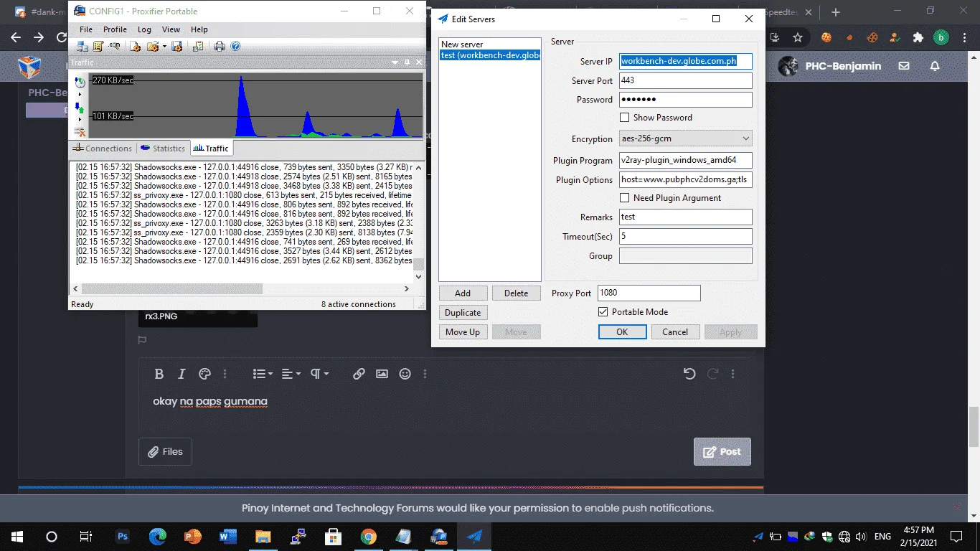Click the log horizontal scrollbar thumb in Proxifier
This screenshot has width=980, height=551.
(171, 288)
